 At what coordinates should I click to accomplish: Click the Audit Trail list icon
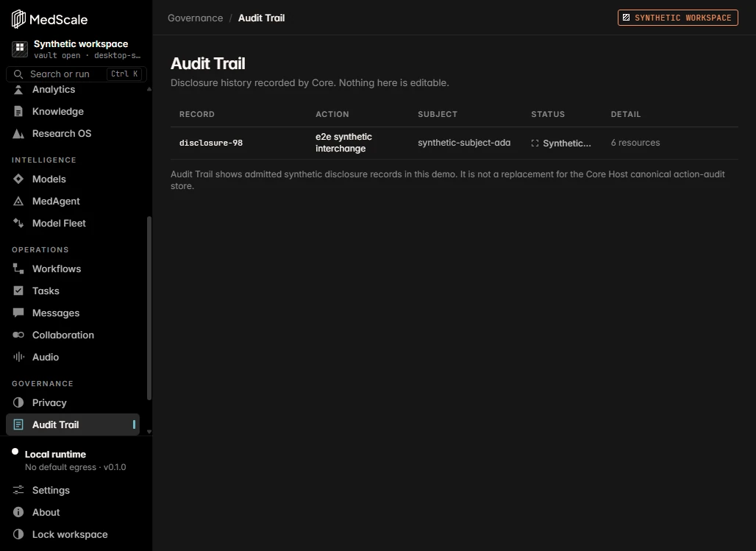(x=18, y=424)
